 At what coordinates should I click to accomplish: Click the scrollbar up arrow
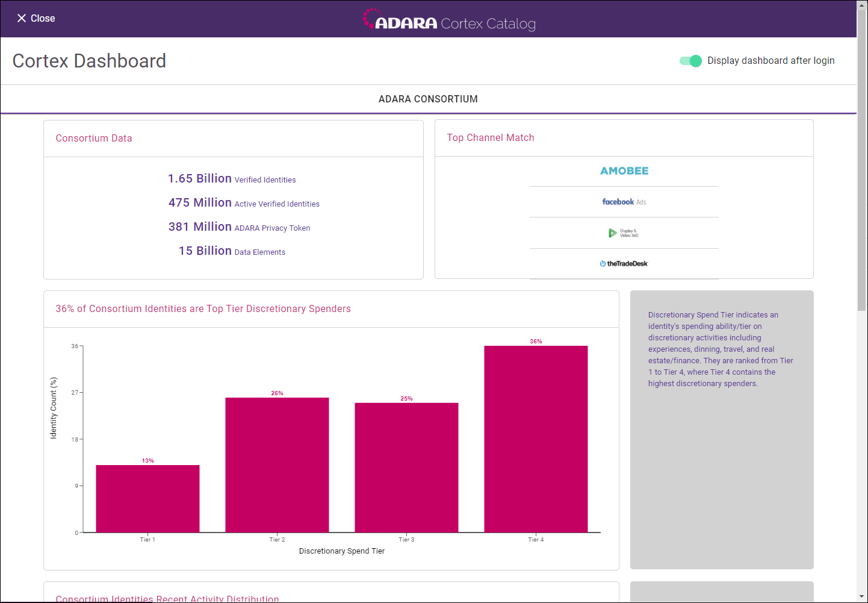(x=862, y=5)
